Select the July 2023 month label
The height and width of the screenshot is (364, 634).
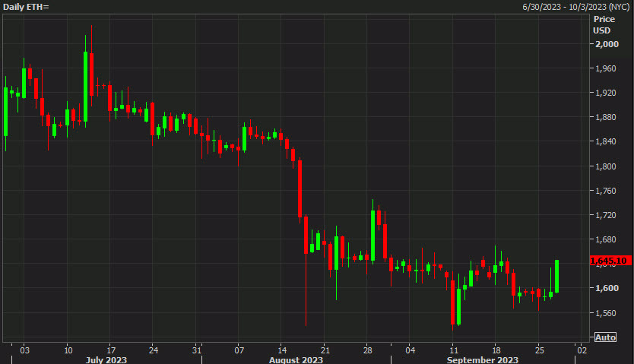point(106,359)
